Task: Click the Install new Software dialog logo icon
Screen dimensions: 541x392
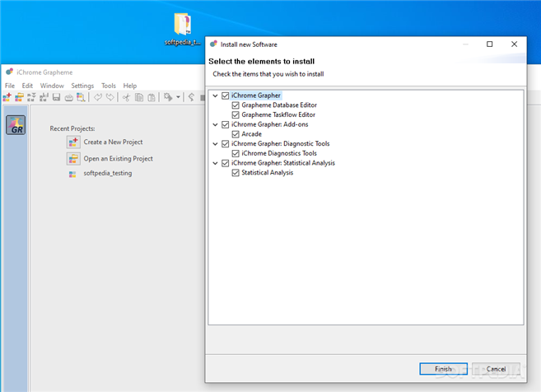Action: (213, 44)
